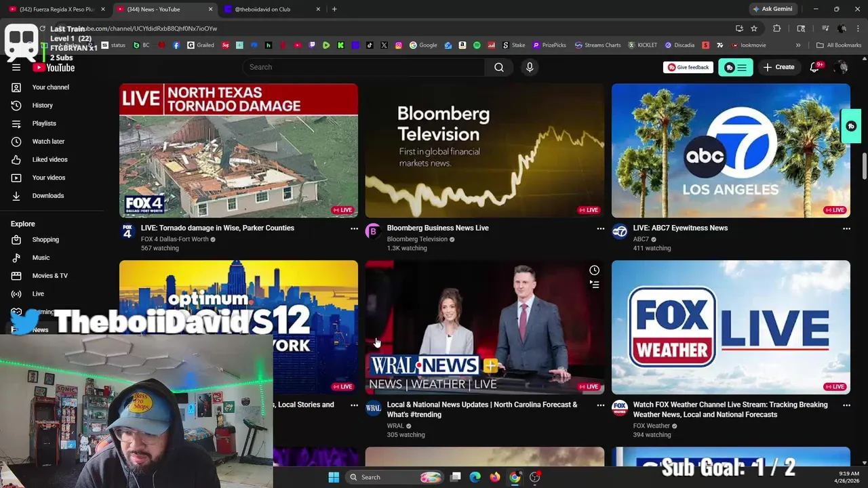This screenshot has width=868, height=488.
Task: Open YouTube notifications bell
Action: (814, 67)
